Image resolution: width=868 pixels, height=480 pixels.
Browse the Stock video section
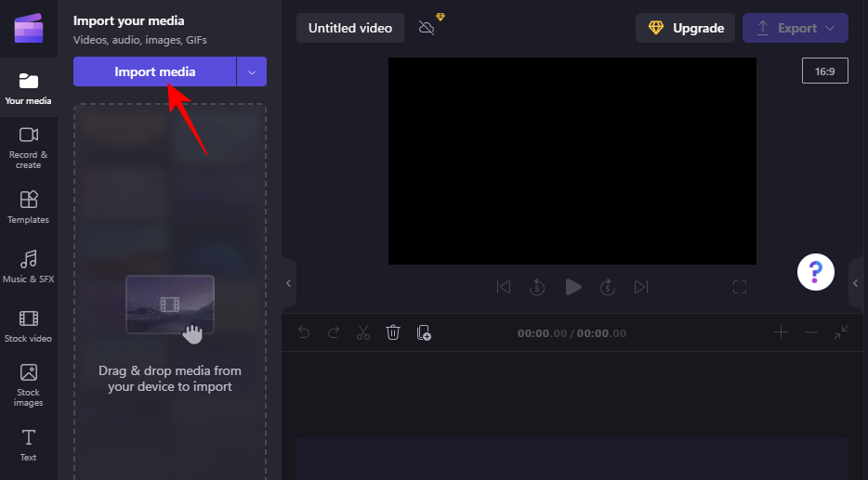(x=28, y=326)
